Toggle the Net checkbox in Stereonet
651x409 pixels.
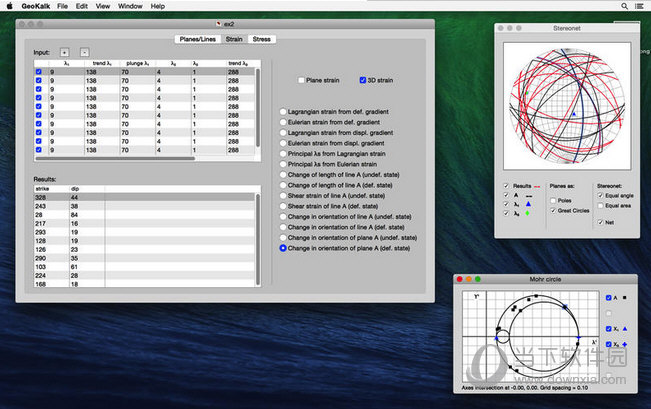click(600, 223)
